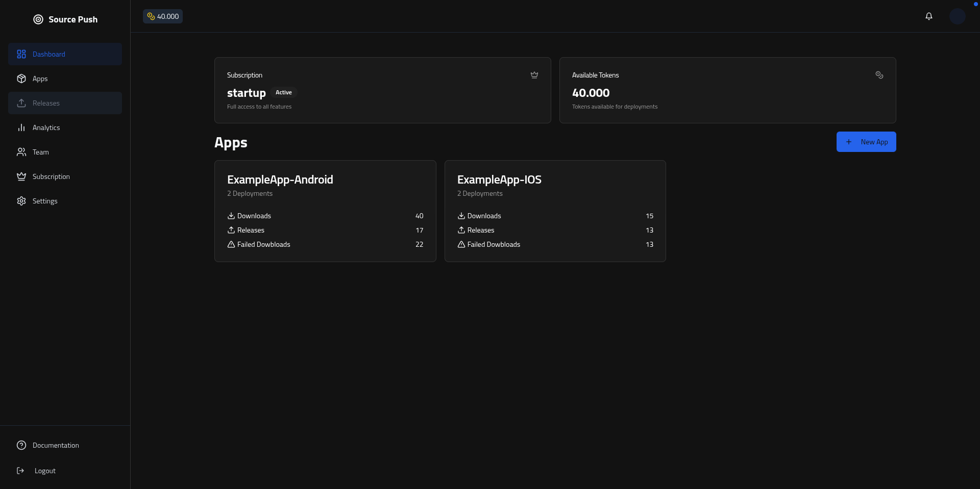980x489 pixels.
Task: Open the ExampleApp-IOS app card
Action: click(555, 211)
